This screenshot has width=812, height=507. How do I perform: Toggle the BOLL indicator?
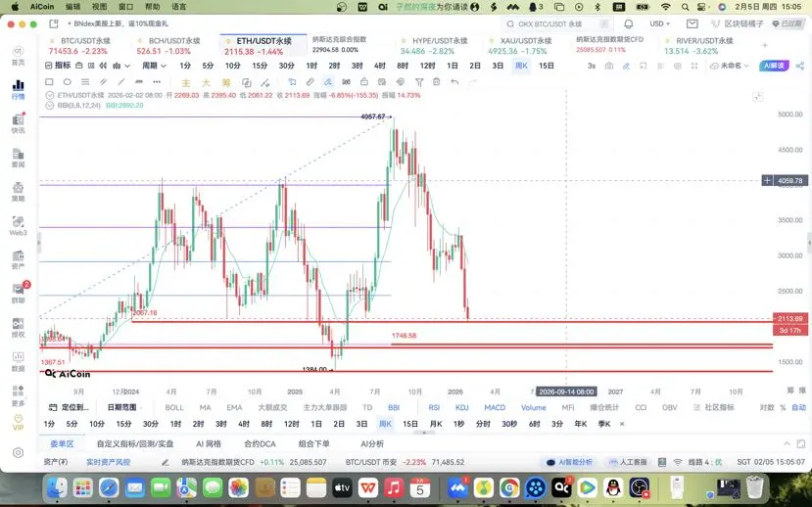[x=174, y=408]
